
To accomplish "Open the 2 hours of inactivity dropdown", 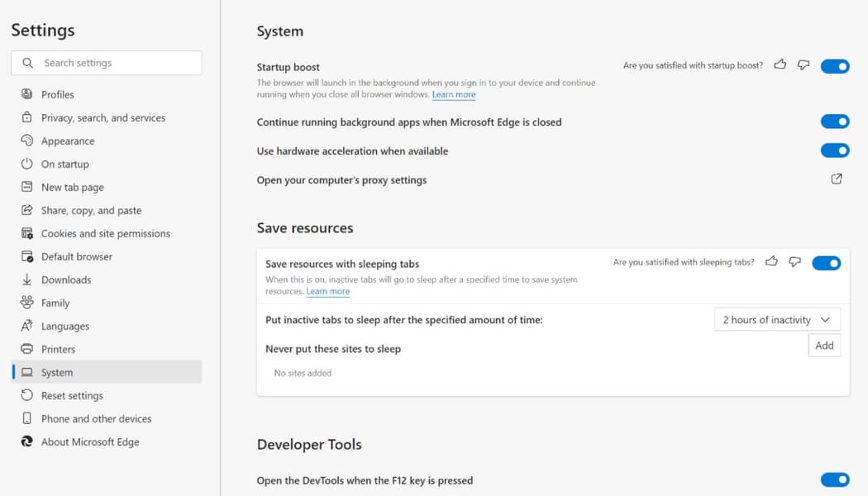I will [x=777, y=320].
